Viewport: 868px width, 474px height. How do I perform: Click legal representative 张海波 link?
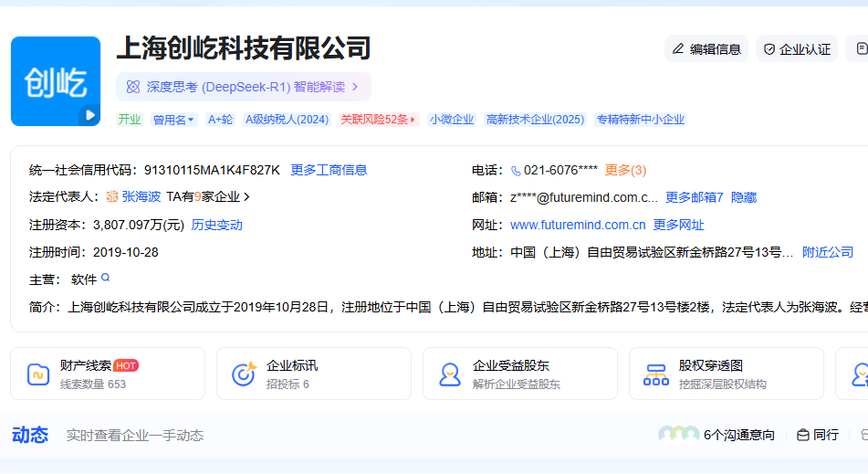tap(141, 196)
